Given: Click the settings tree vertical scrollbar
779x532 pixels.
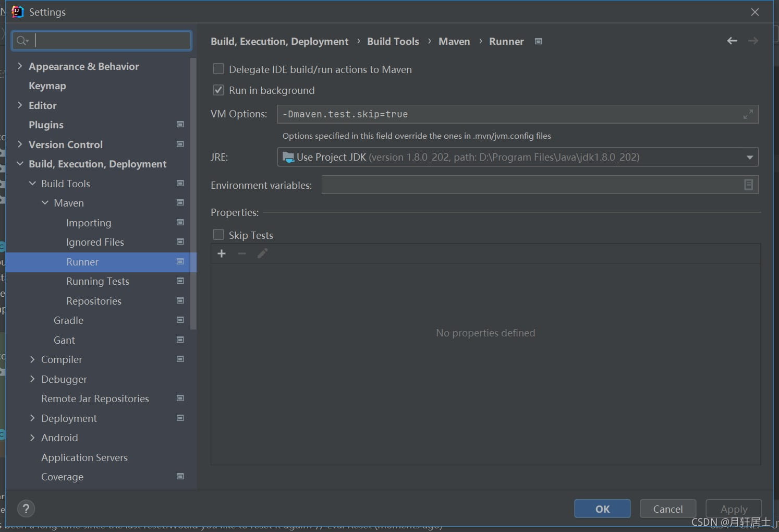Looking at the screenshot, I should tap(193, 194).
